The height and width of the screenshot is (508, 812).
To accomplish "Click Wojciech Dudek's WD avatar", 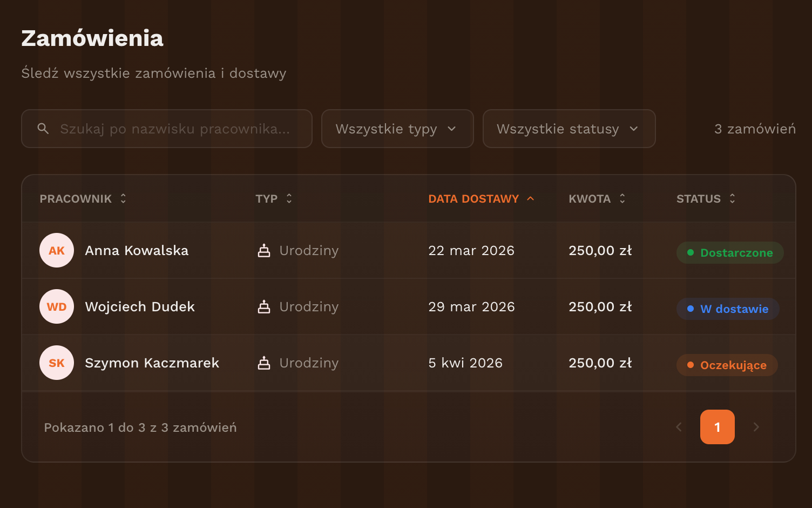I will click(x=57, y=306).
